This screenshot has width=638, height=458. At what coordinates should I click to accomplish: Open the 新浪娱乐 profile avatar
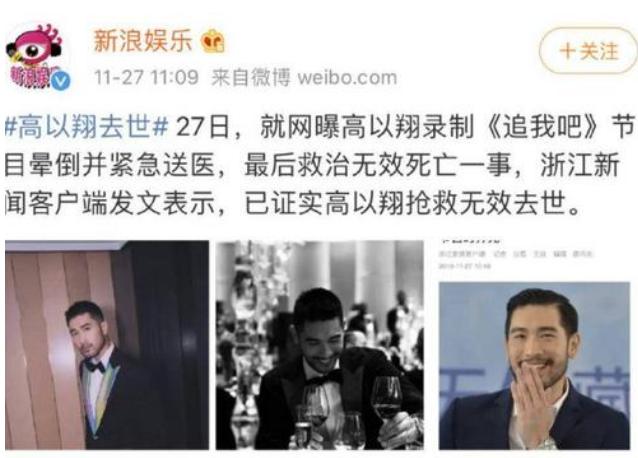click(x=37, y=55)
